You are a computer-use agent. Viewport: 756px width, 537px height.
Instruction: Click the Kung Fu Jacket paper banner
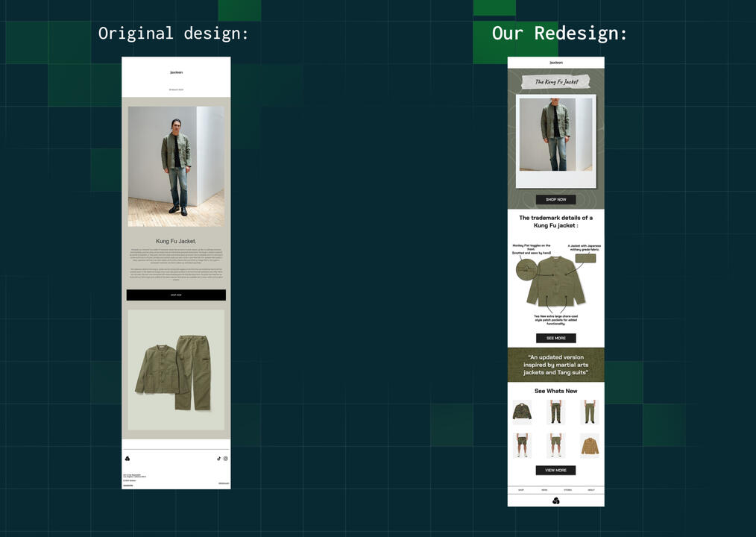556,82
